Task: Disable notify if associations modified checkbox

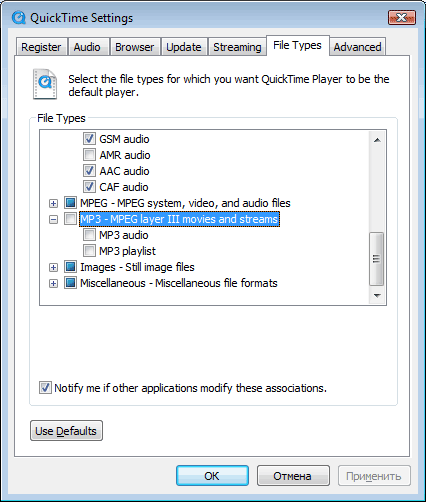Action: [x=45, y=388]
